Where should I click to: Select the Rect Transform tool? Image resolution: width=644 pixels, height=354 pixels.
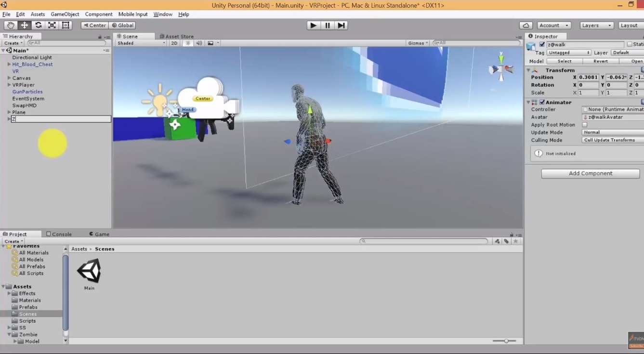[66, 25]
